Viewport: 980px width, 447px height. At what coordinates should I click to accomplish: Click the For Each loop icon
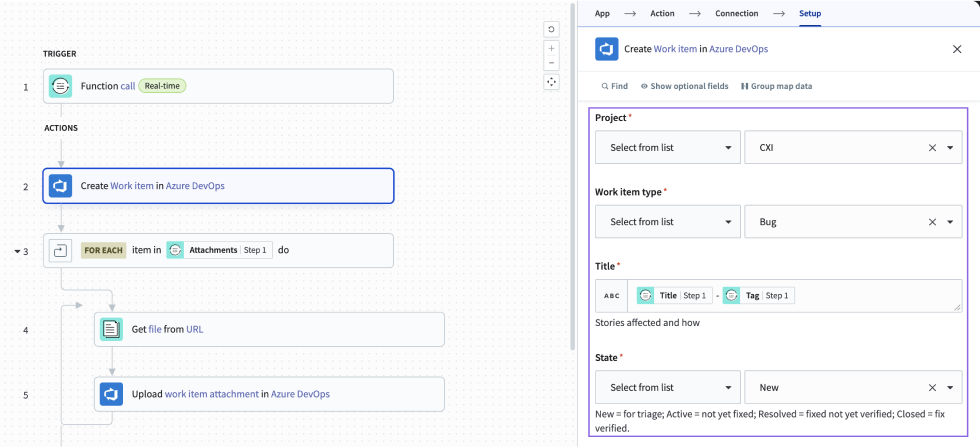coord(61,251)
